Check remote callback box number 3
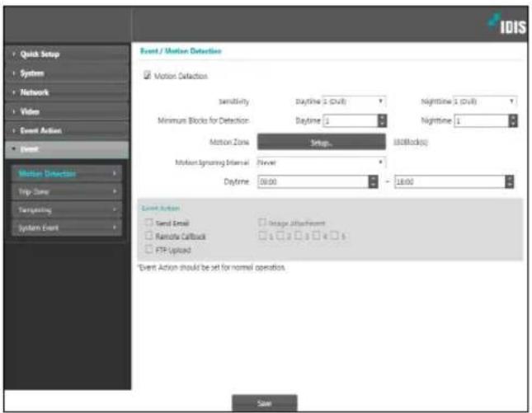This screenshot has width=532, height=413. 299,235
